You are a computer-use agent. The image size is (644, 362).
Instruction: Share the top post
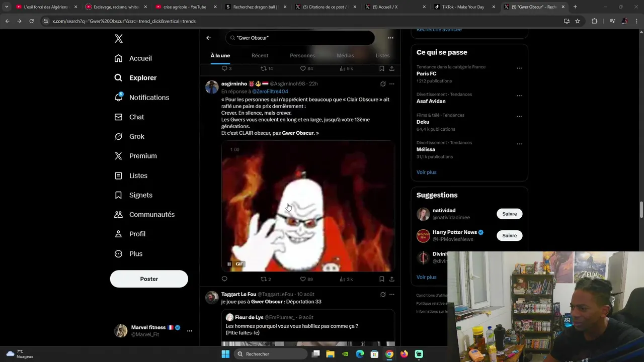tap(392, 68)
